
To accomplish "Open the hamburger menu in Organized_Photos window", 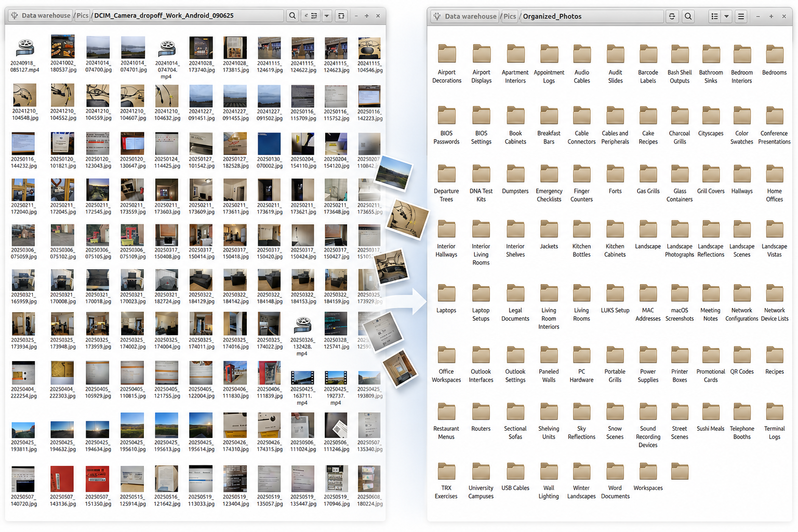I will tap(741, 16).
